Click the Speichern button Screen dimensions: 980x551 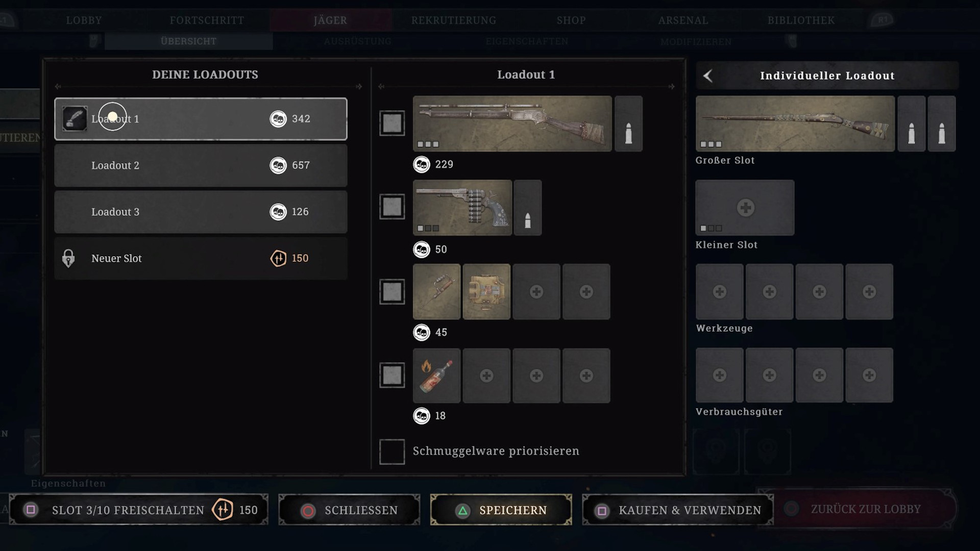click(501, 510)
